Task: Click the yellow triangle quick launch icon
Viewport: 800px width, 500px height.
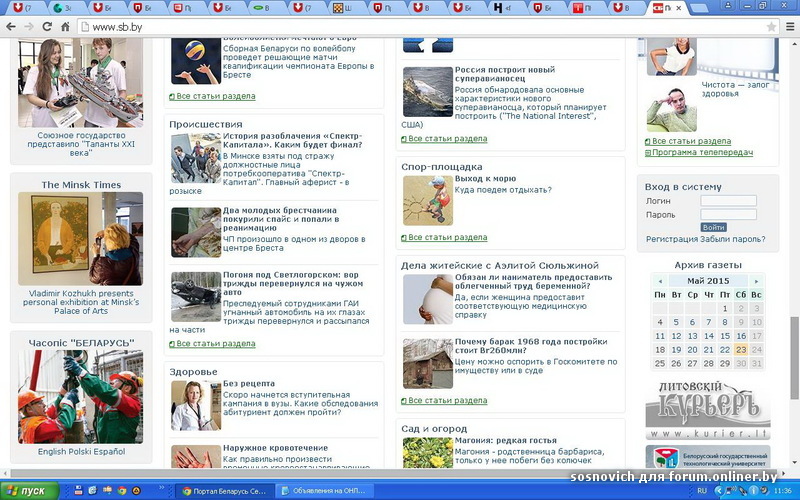Action: point(136,491)
